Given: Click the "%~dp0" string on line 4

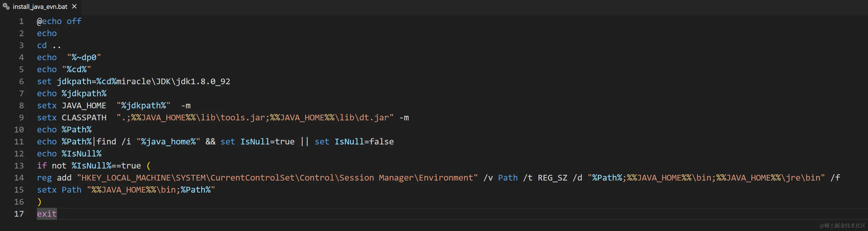Looking at the screenshot, I should click(x=84, y=58).
